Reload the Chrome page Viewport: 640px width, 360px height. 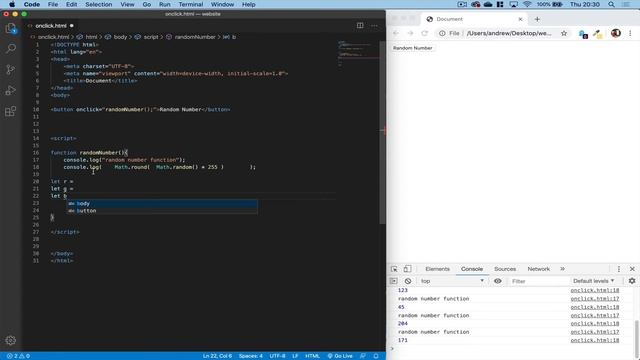point(424,33)
